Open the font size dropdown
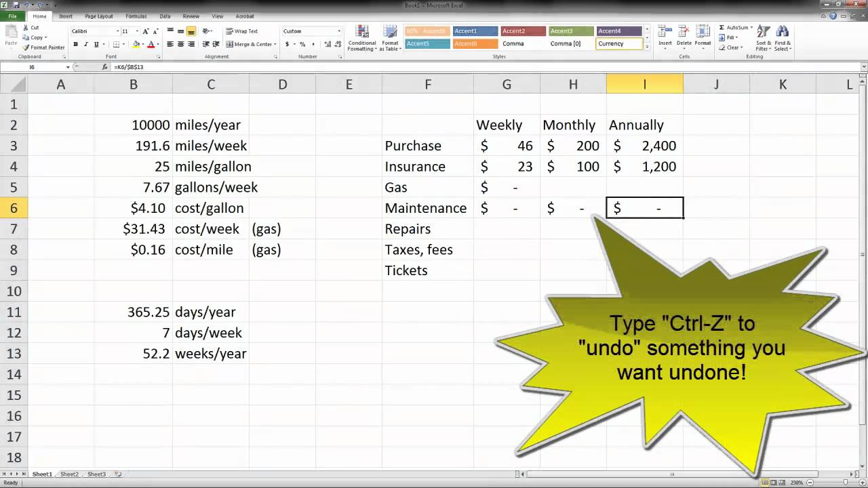Viewport: 868px width, 488px height. (137, 31)
